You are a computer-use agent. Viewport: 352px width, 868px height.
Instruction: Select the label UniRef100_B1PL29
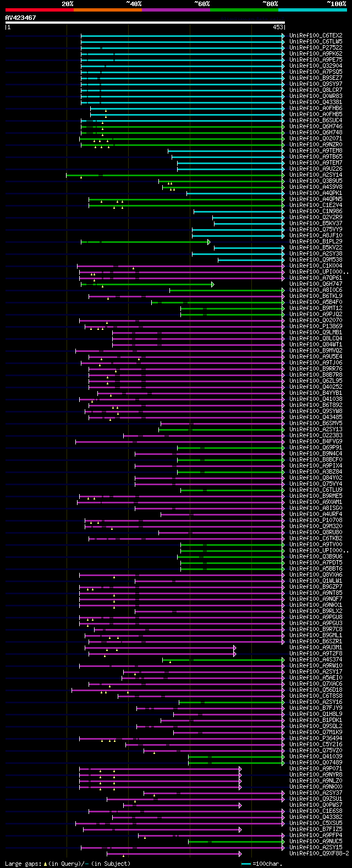click(316, 241)
